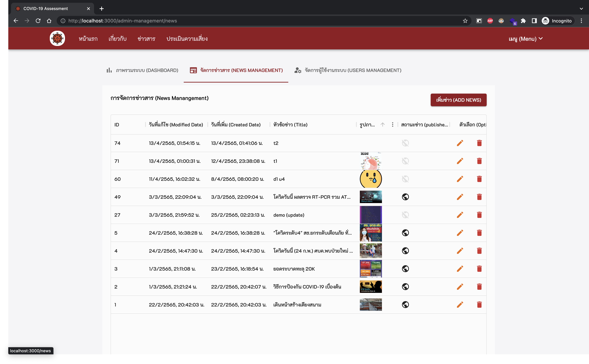Open the ข่าวสาร news page
The image size is (589, 364).
pos(146,39)
